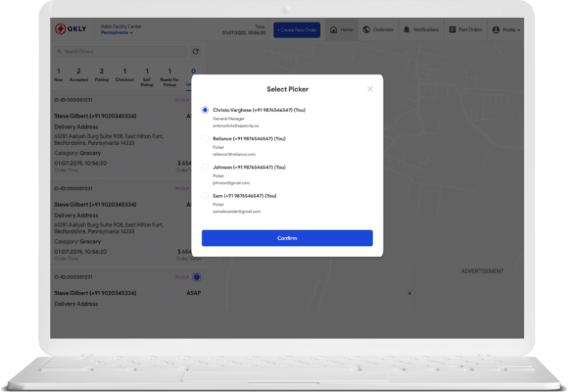Click the General Manager role text
The height and width of the screenshot is (392, 568).
tap(229, 119)
